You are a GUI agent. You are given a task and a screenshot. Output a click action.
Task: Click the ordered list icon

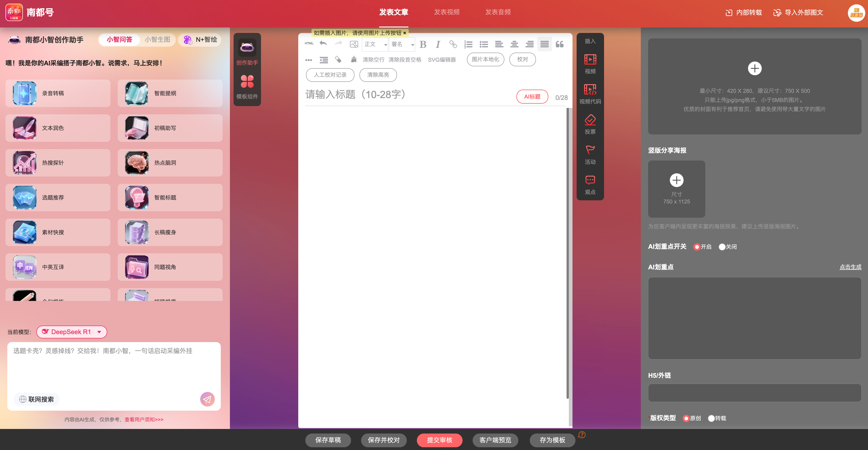[x=468, y=44]
